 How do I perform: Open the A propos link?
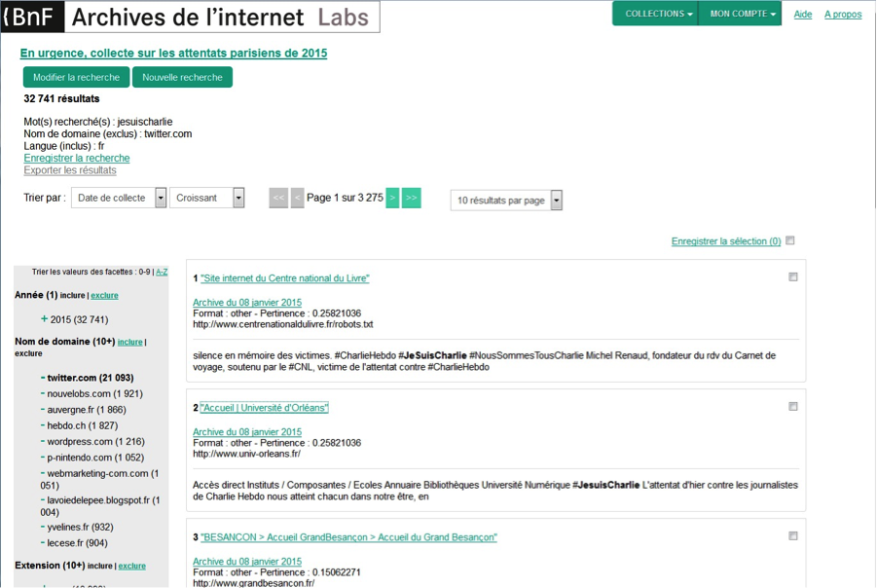pos(843,14)
